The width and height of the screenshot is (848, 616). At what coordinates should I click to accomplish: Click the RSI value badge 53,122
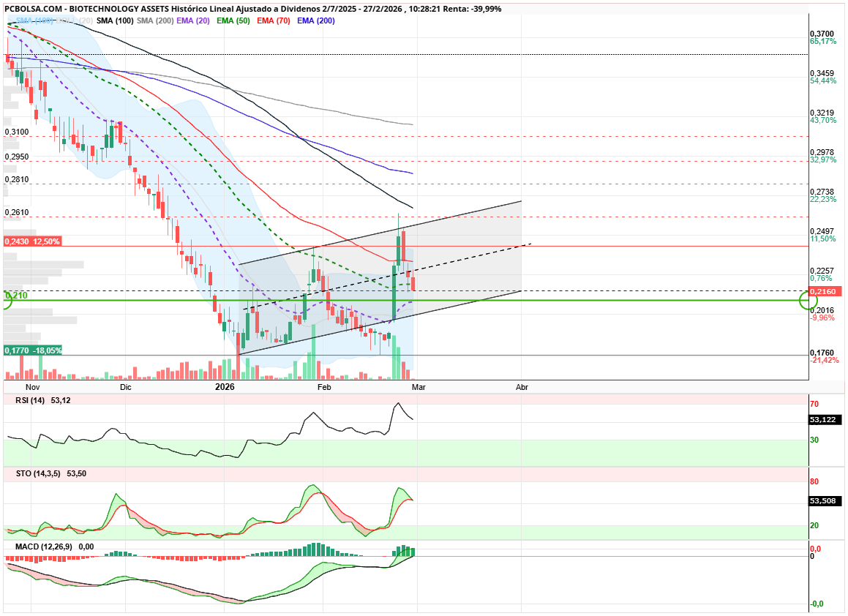(x=825, y=420)
